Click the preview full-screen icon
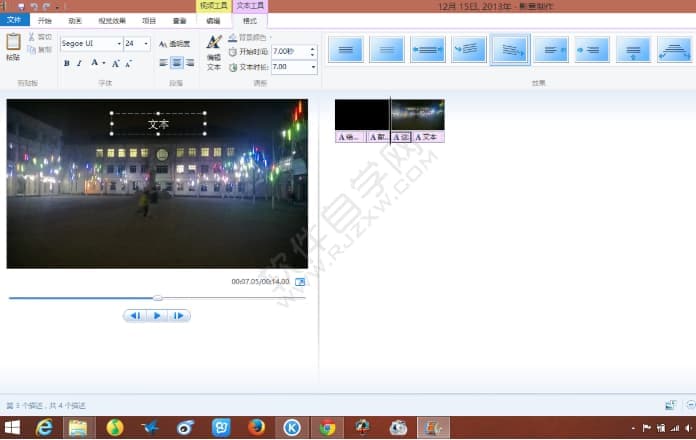Image resolution: width=696 pixels, height=440 pixels. pos(300,282)
